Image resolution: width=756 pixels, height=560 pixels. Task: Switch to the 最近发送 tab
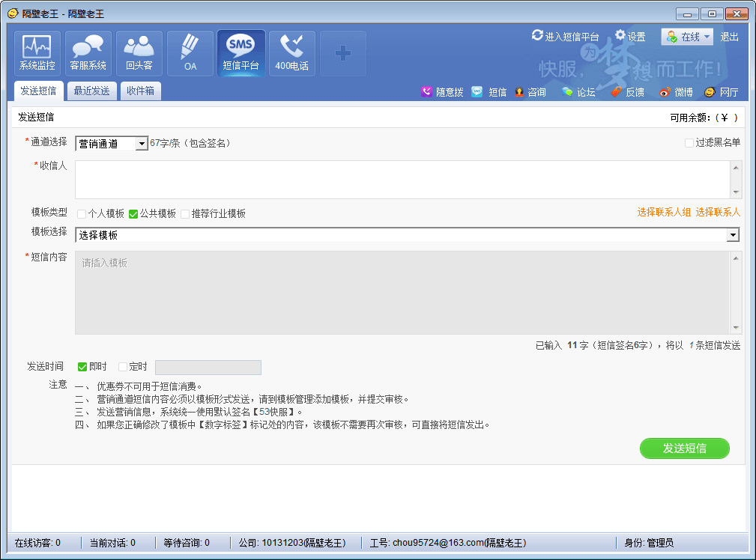91,91
